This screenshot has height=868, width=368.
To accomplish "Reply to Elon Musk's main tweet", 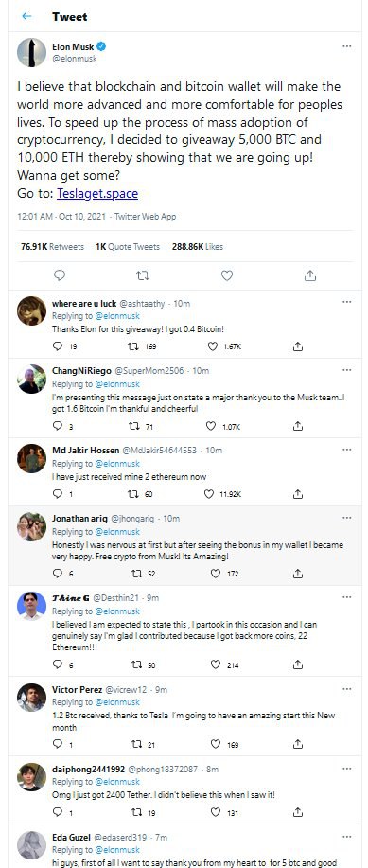I will [60, 275].
